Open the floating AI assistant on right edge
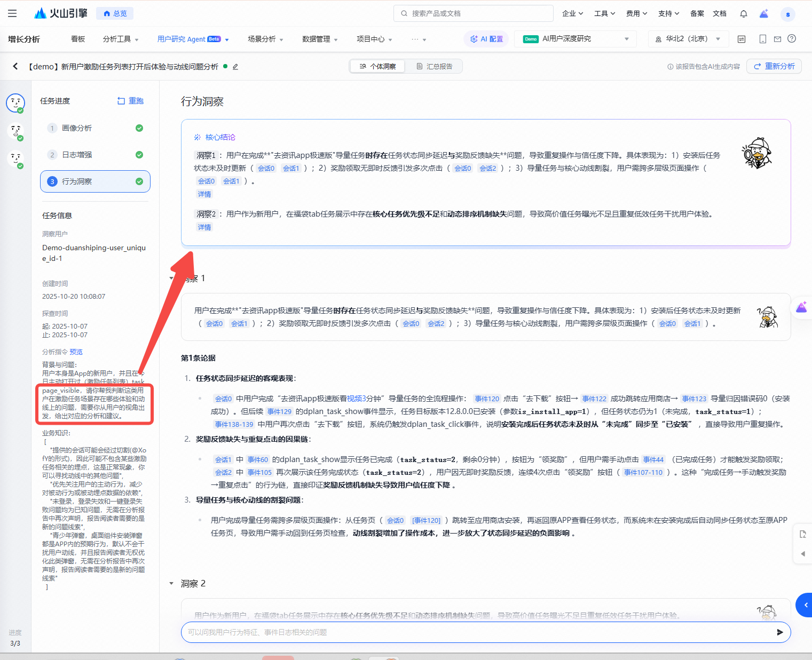Image resolution: width=812 pixels, height=660 pixels. tap(802, 307)
